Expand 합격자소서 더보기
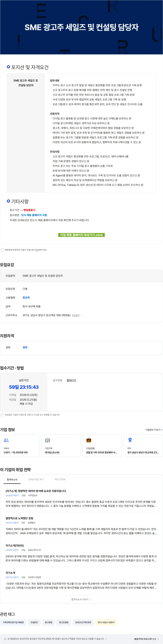 click(x=81, y=599)
